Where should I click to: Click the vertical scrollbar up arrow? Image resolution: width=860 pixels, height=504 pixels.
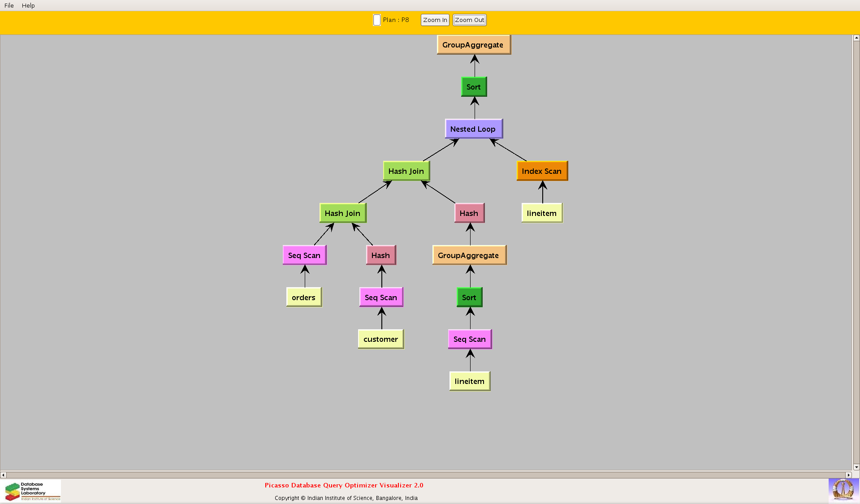(856, 38)
